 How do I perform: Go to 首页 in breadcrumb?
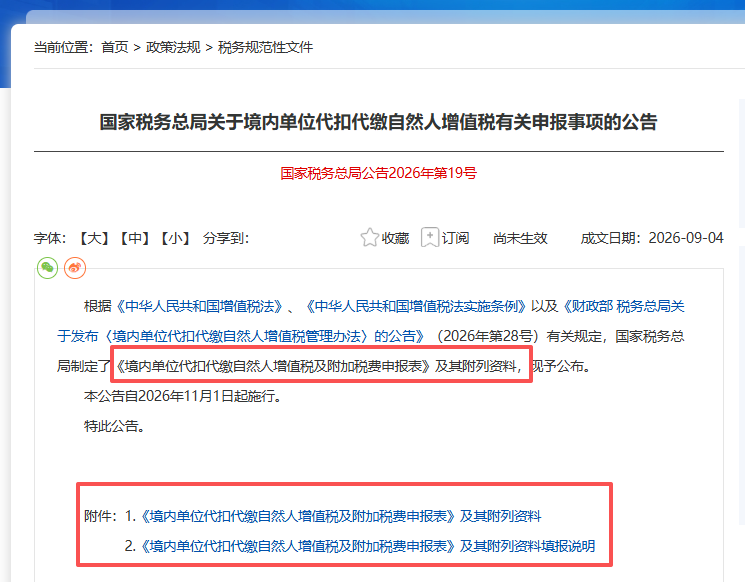[x=115, y=48]
